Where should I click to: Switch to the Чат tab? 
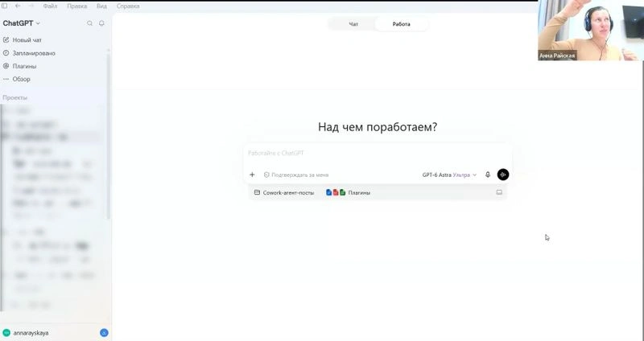(353, 24)
